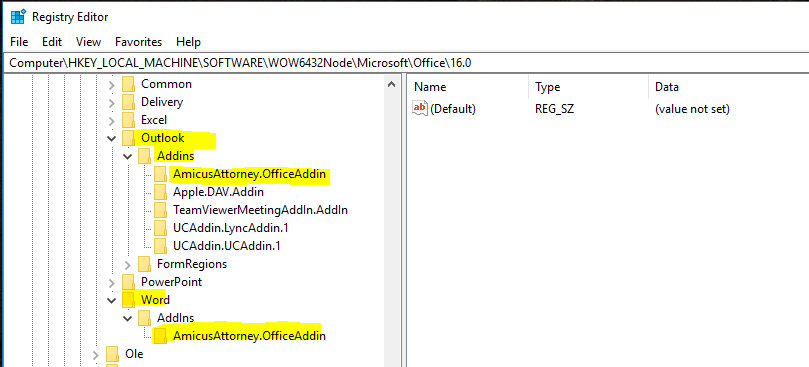Screen dimensions: 809x367
Task: Select the PowerPoint key label
Action: [171, 282]
